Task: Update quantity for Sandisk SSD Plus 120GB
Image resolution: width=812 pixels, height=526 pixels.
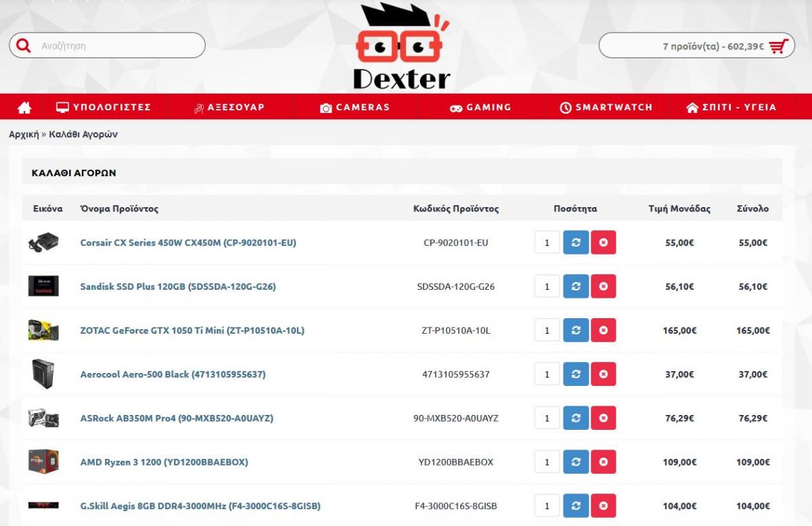Action: tap(576, 286)
